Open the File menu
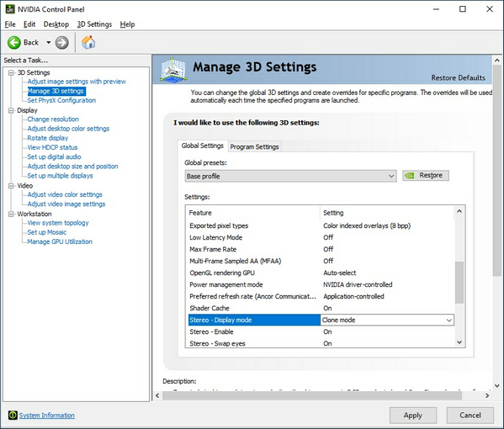The image size is (504, 429). pyautogui.click(x=10, y=24)
